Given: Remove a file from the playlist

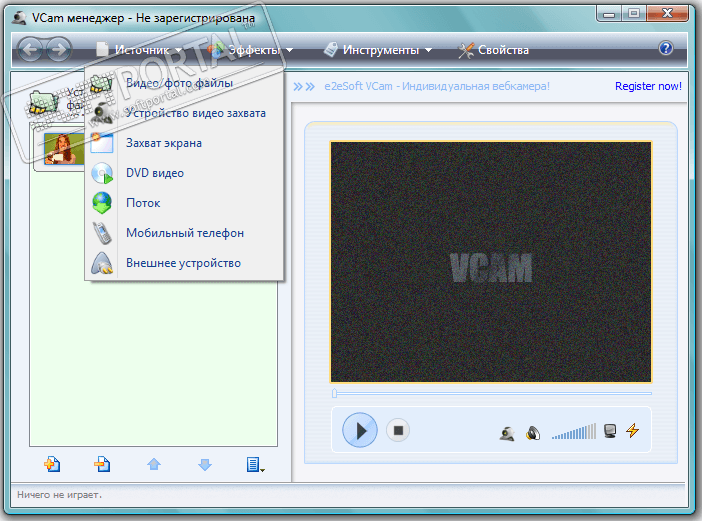Looking at the screenshot, I should point(102,464).
